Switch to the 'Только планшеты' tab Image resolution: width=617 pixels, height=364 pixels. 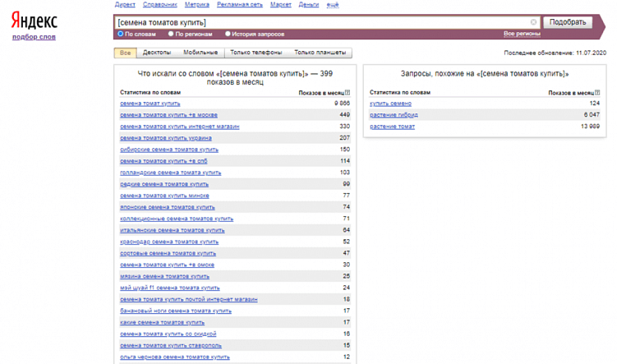[x=320, y=53]
